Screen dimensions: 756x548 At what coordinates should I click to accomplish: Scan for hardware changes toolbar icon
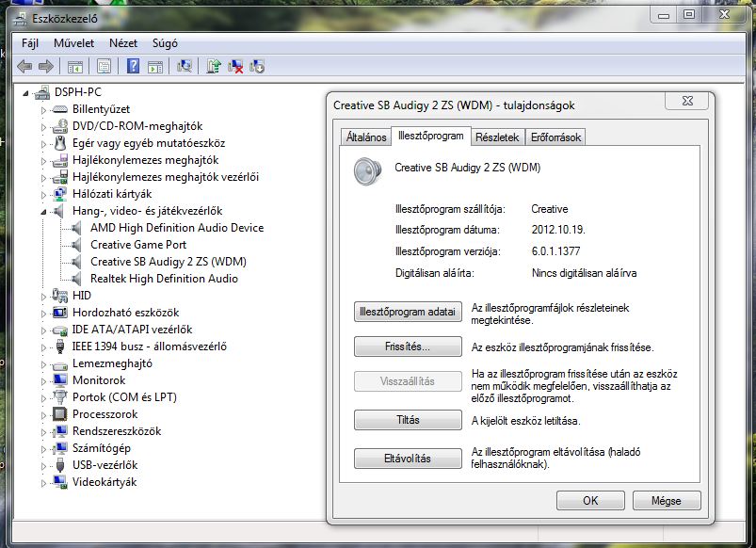pyautogui.click(x=184, y=66)
